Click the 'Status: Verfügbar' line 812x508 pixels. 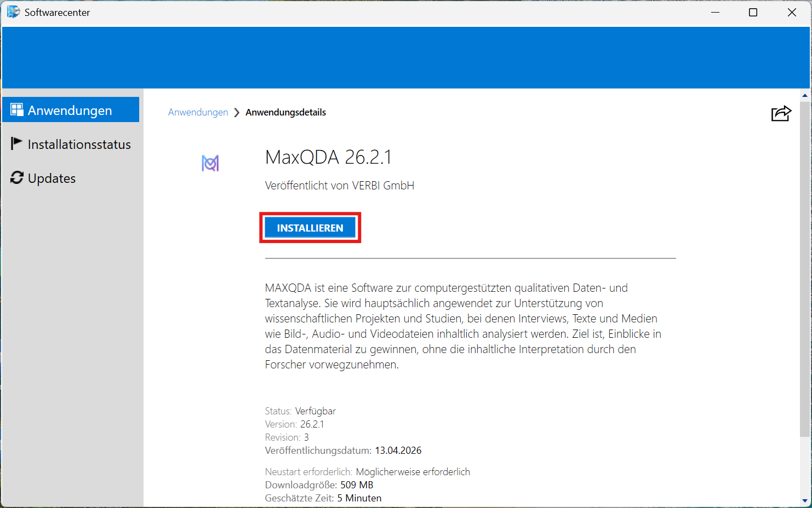pyautogui.click(x=300, y=411)
